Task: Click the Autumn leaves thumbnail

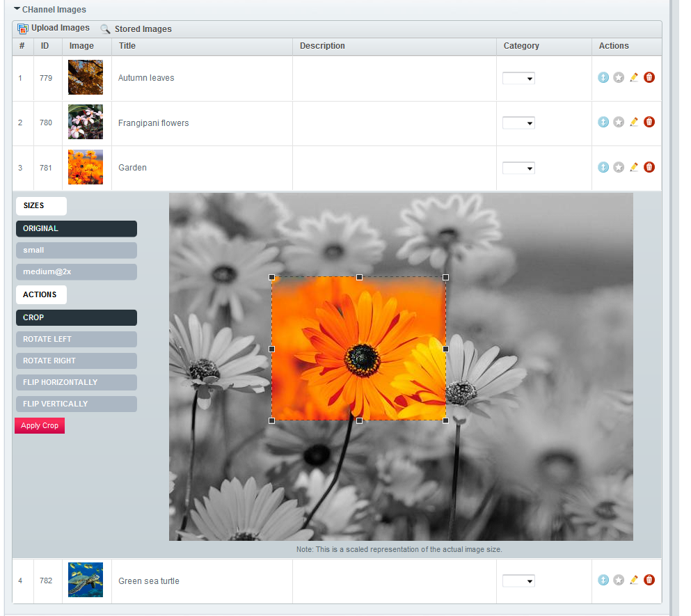Action: click(x=86, y=77)
